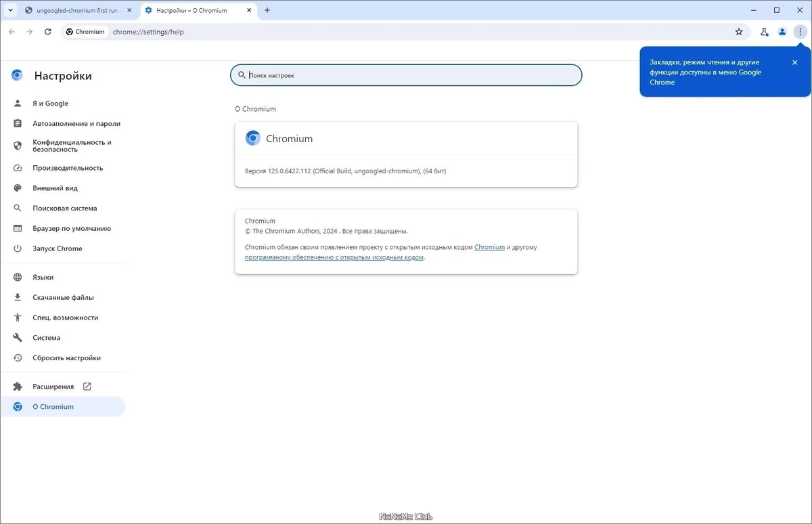This screenshot has height=524, width=812.
Task: Click the browser window icon for Браузер по умолчанию
Action: (x=18, y=229)
